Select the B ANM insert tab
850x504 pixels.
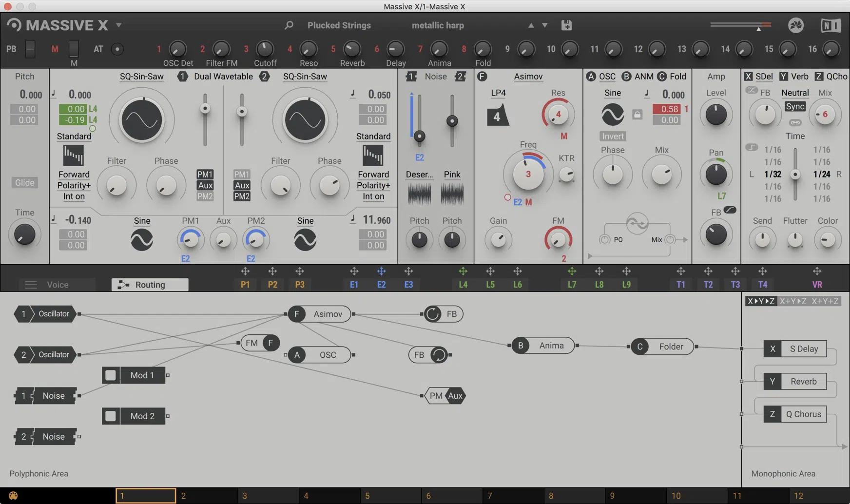tap(637, 77)
